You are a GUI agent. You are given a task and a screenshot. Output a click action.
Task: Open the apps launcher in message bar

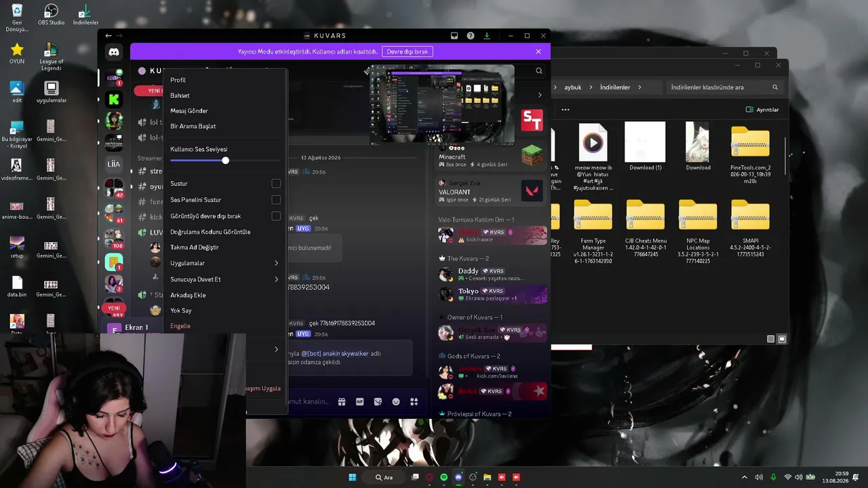pos(414,402)
